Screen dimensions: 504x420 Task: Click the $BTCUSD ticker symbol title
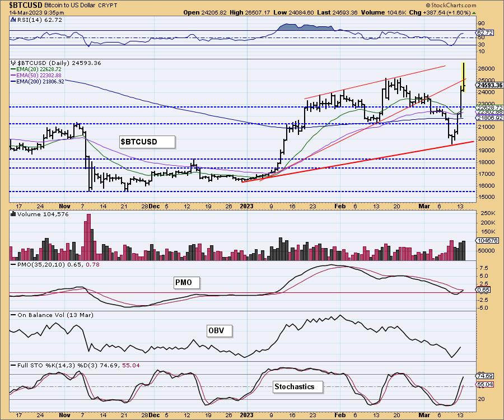pyautogui.click(x=26, y=5)
